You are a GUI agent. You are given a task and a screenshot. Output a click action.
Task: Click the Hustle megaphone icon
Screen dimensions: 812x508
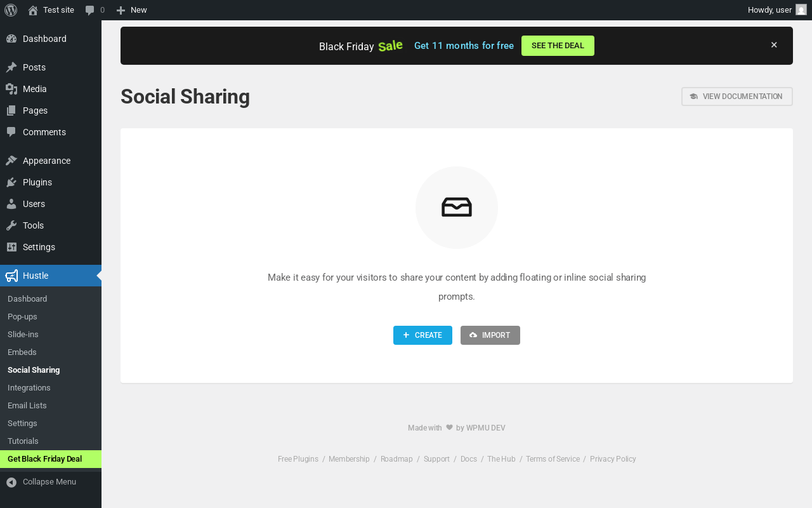(11, 276)
